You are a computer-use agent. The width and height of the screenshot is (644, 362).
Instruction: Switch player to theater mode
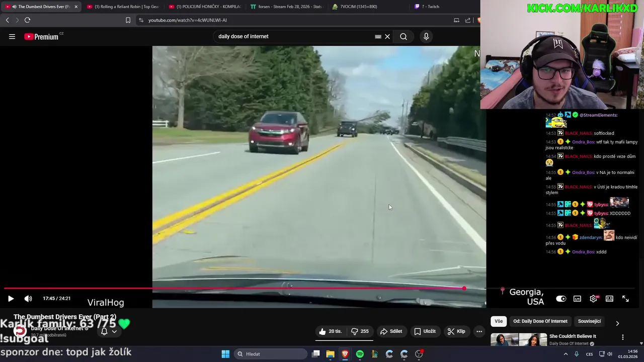tap(609, 299)
